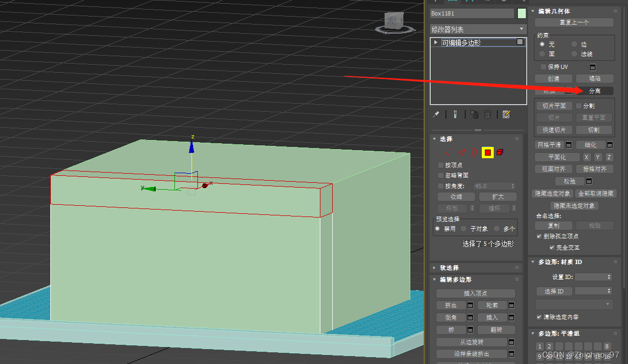This screenshot has width=628, height=364.
Task: Expand the 软选择 rollout
Action: point(434,268)
